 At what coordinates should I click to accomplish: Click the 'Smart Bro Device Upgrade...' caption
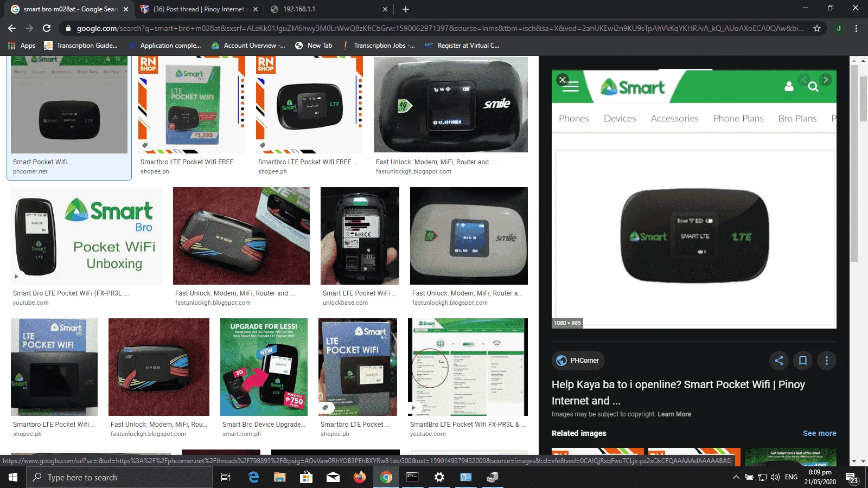point(264,425)
